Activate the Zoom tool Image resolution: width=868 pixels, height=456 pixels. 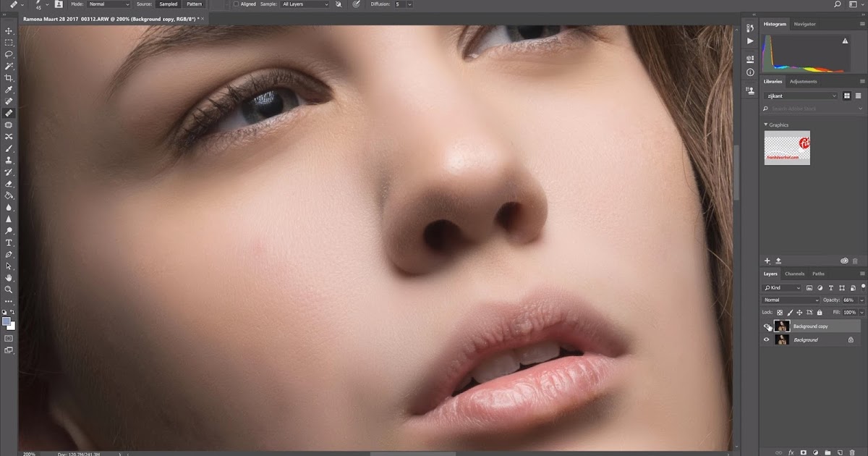[x=9, y=289]
